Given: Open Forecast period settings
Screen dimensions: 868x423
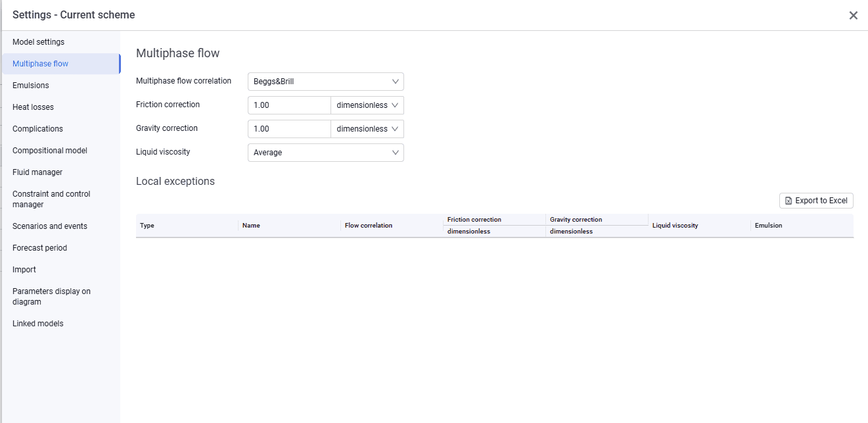Looking at the screenshot, I should [60, 248].
